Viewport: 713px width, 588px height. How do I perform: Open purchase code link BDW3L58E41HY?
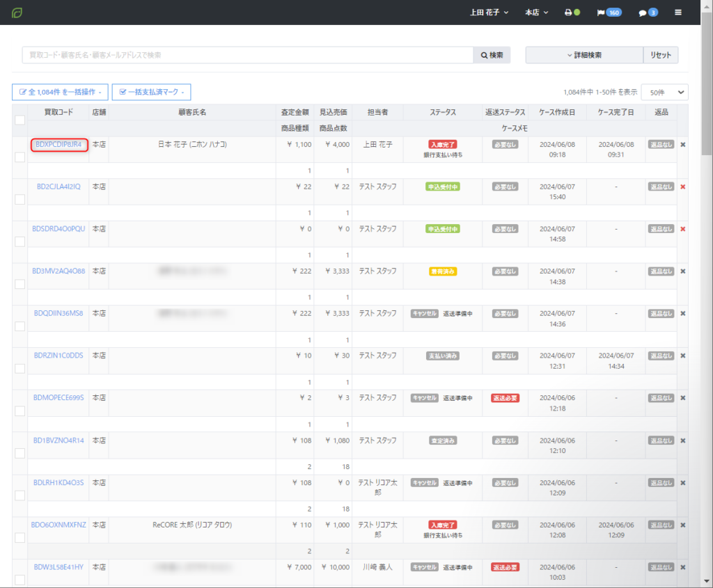(x=58, y=568)
